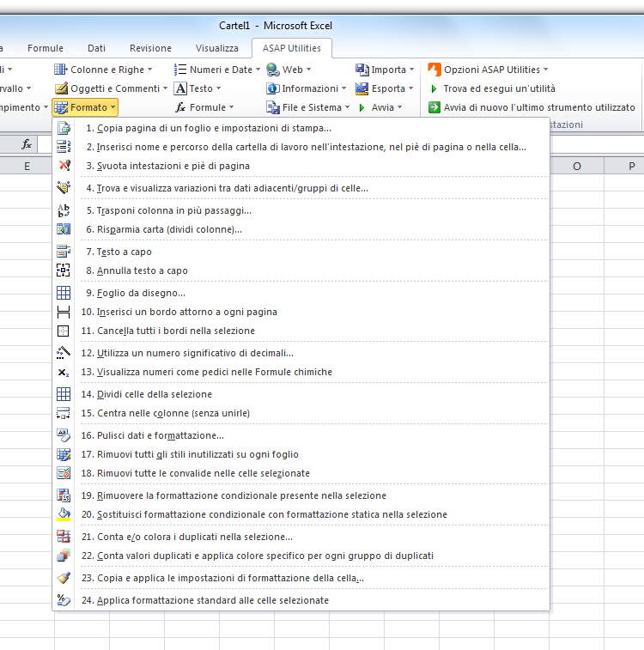Click the remove conditional formatting icon beside item 19
Image resolution: width=644 pixels, height=650 pixels.
coord(64,495)
